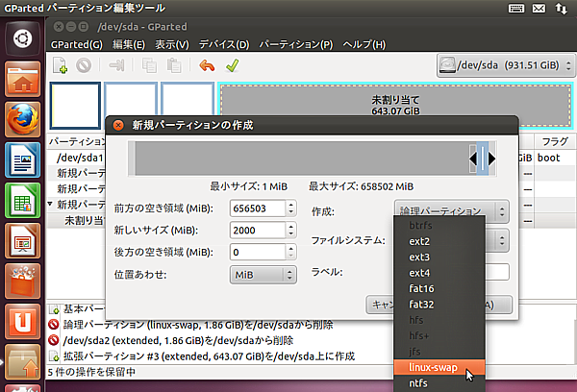Open Update Manager box icon in launcher
The image size is (577, 392).
(23, 362)
